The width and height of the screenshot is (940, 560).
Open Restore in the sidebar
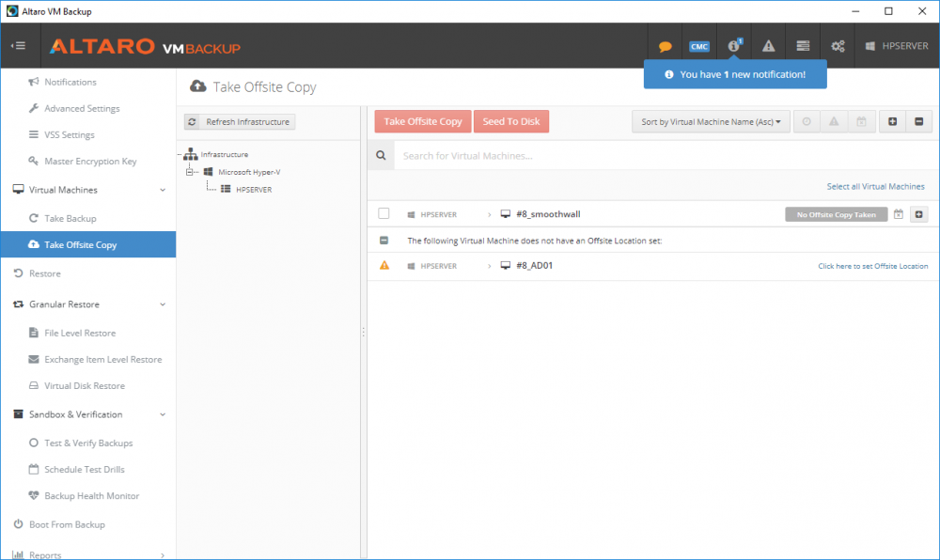pyautogui.click(x=44, y=273)
